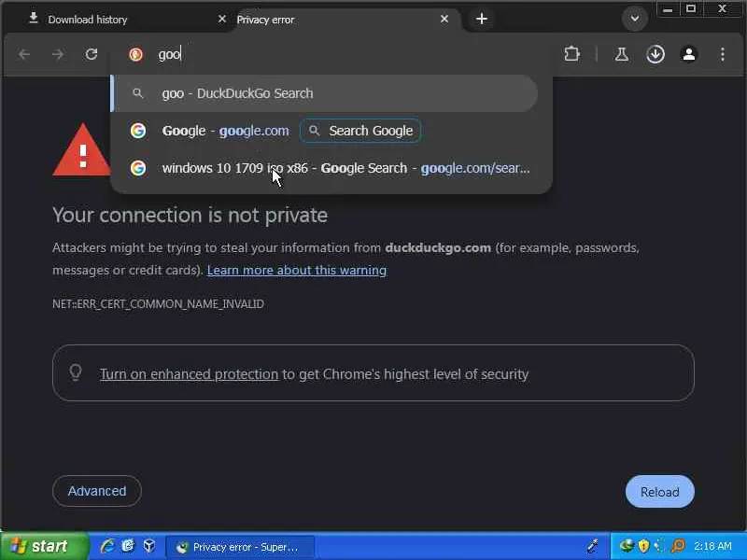Open the Extensions puzzle icon

pos(571,54)
